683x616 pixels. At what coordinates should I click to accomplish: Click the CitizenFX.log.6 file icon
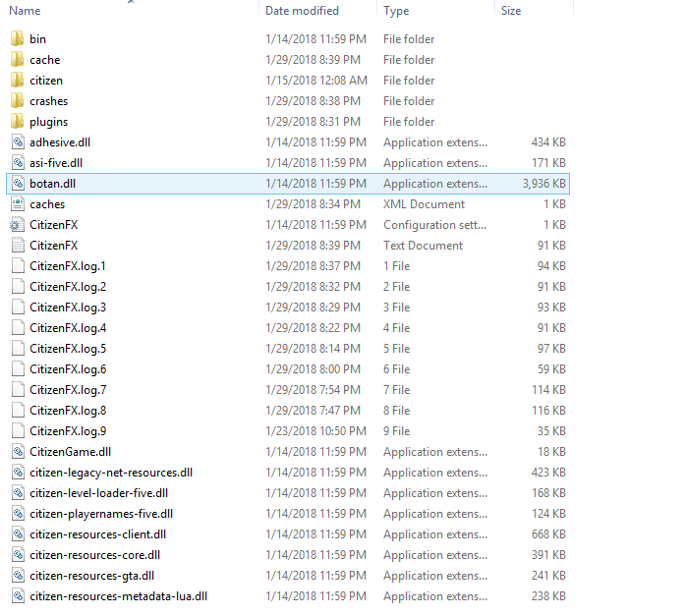coord(18,369)
